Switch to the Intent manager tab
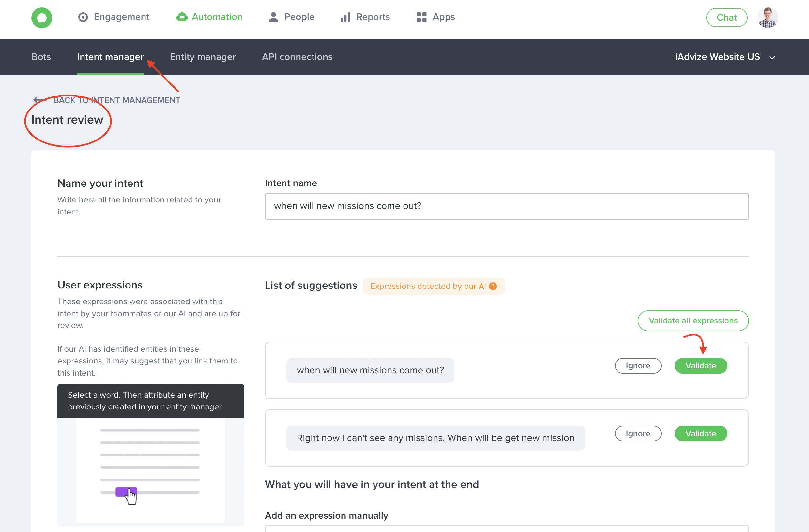Viewport: 809px width, 532px height. click(110, 57)
